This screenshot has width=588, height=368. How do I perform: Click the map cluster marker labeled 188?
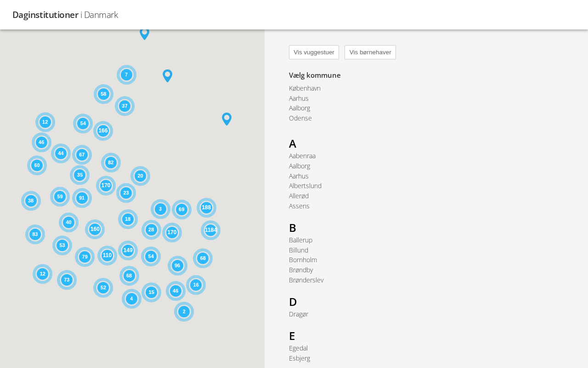pyautogui.click(x=206, y=207)
